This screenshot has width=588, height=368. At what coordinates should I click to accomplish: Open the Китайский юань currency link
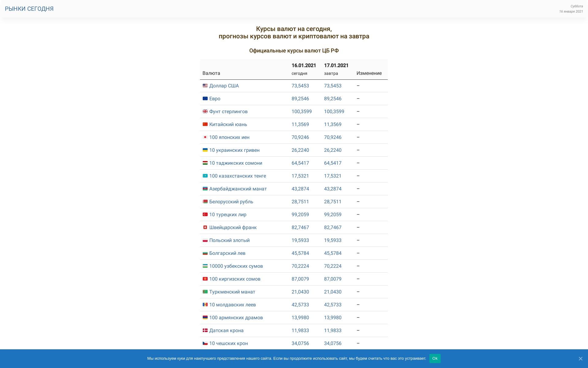[x=228, y=125]
